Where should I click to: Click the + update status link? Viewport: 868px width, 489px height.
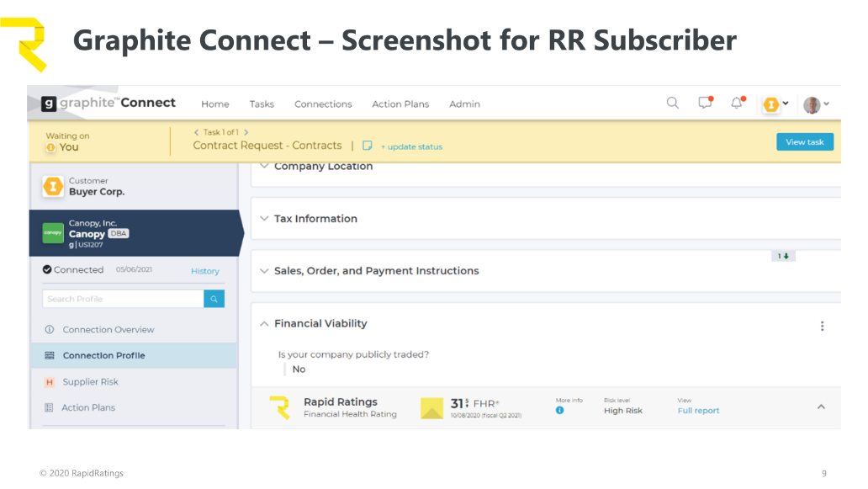(411, 146)
